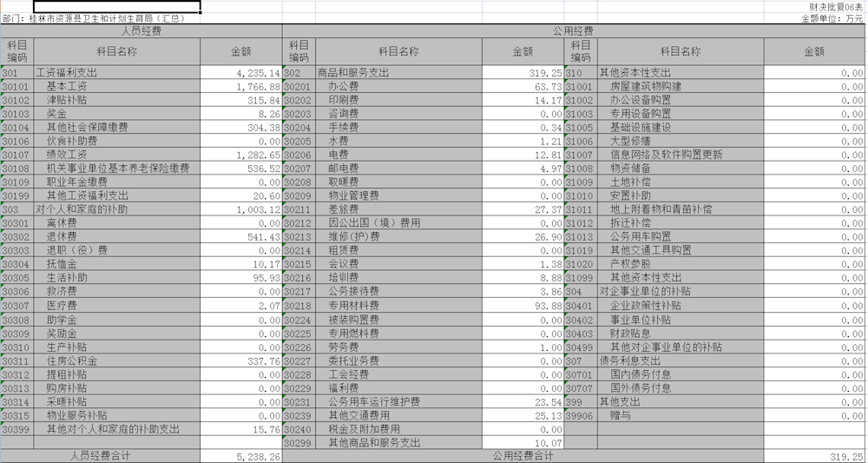Click the 绩效工资 amount 1,282.65
Viewport: 868px width, 463px height.
pyautogui.click(x=241, y=155)
